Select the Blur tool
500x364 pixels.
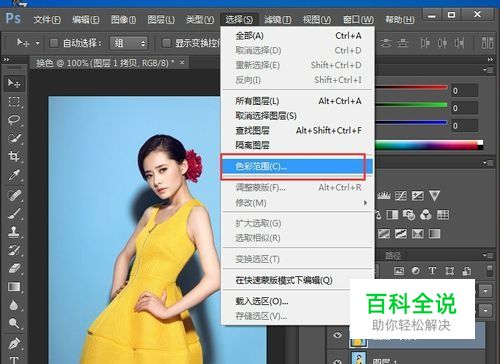pyautogui.click(x=14, y=305)
